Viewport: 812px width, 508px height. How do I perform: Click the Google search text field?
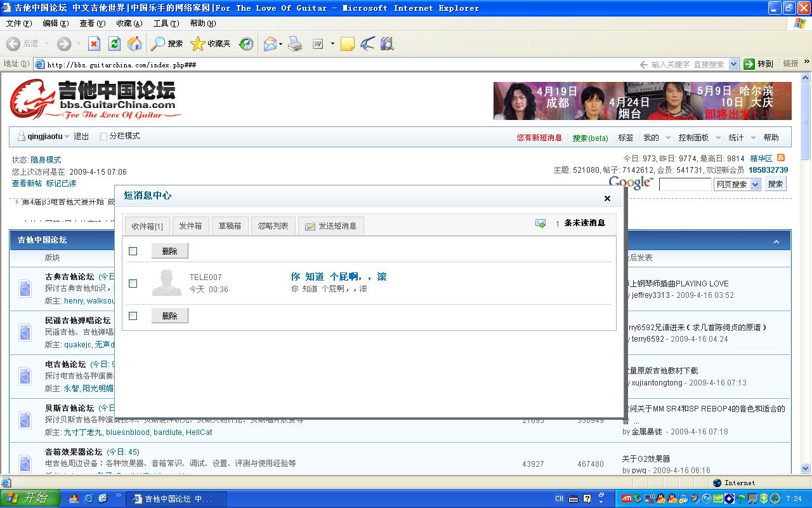pyautogui.click(x=685, y=184)
